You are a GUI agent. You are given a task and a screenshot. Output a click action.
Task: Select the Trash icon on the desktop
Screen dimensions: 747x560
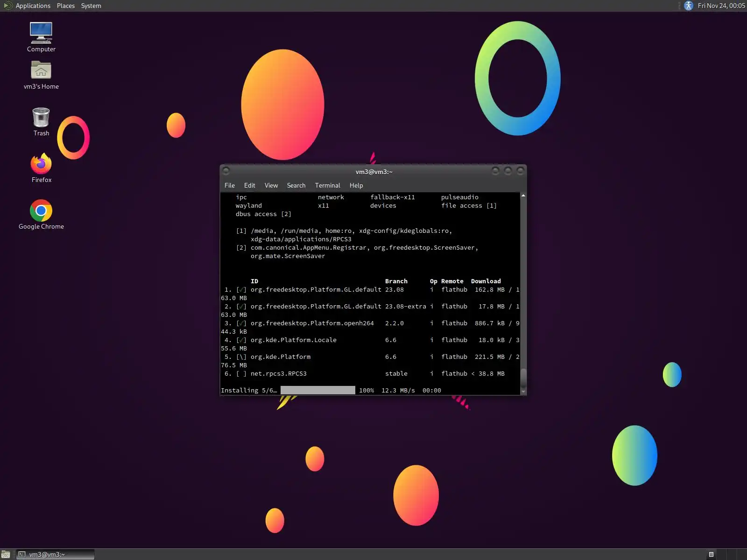point(41,121)
